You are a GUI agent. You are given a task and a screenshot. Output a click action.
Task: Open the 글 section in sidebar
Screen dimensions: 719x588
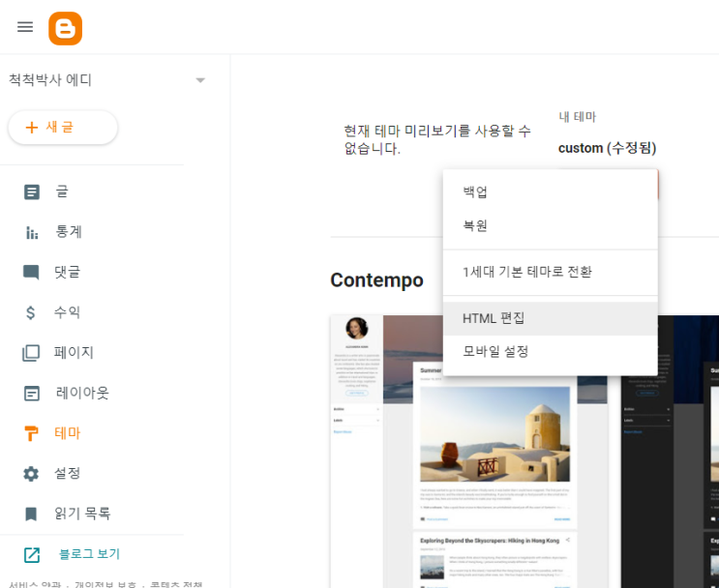pyautogui.click(x=62, y=191)
